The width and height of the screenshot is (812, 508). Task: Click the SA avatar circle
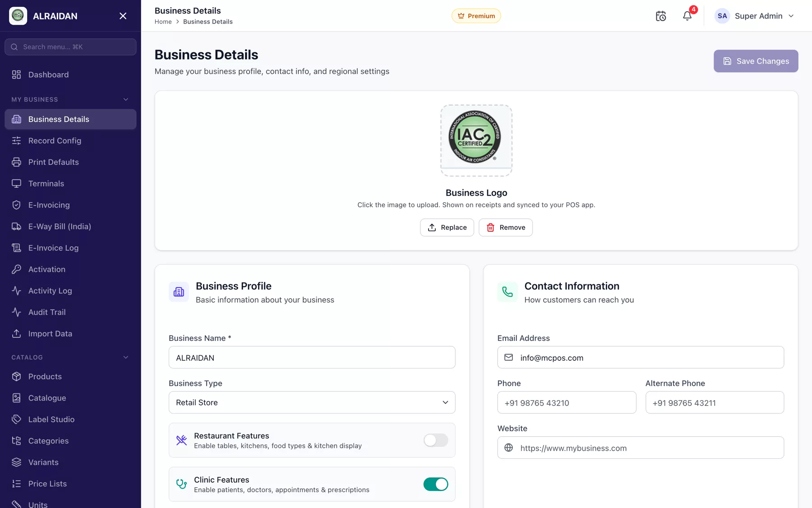(722, 16)
